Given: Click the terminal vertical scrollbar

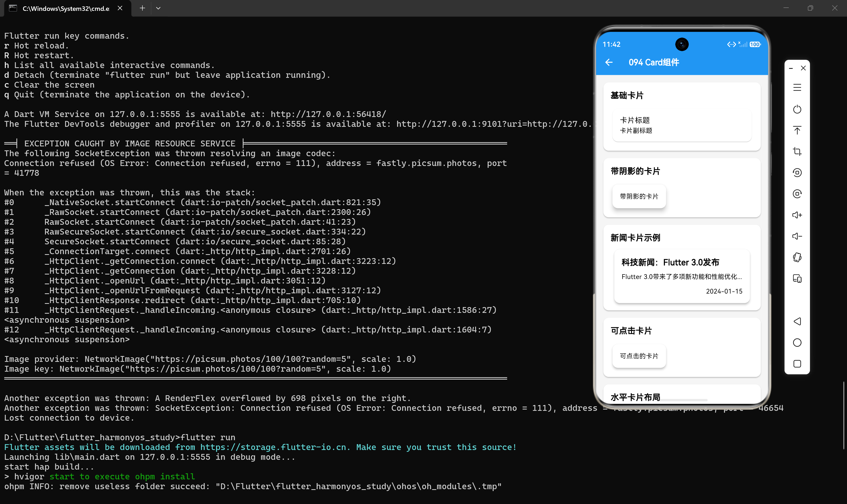Looking at the screenshot, I should [x=844, y=415].
